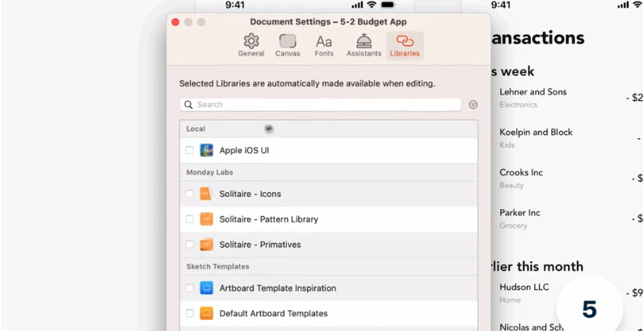Image resolution: width=644 pixels, height=331 pixels.
Task: Select the Solitaire - Primatives text
Action: pyautogui.click(x=260, y=245)
